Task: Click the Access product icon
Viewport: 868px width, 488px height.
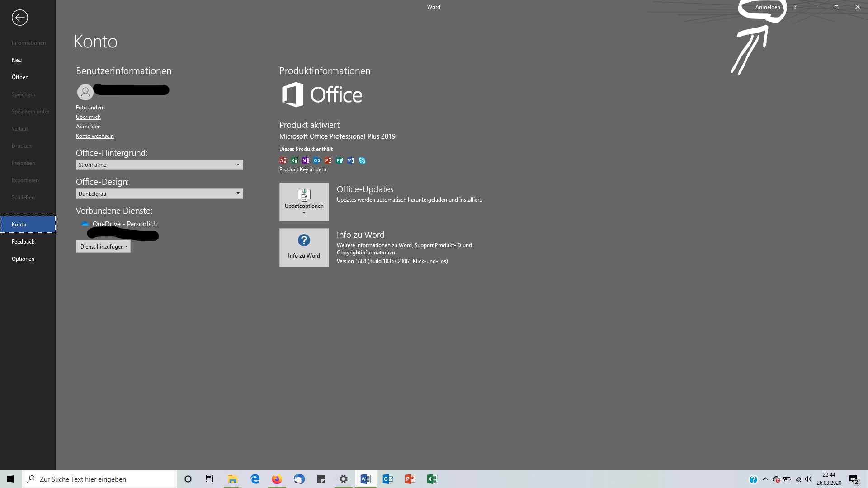Action: (283, 160)
